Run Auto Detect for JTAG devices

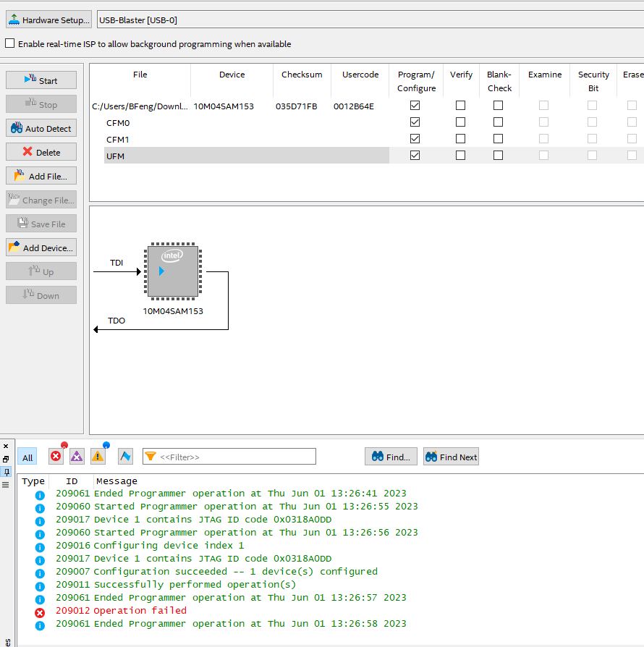(x=41, y=128)
